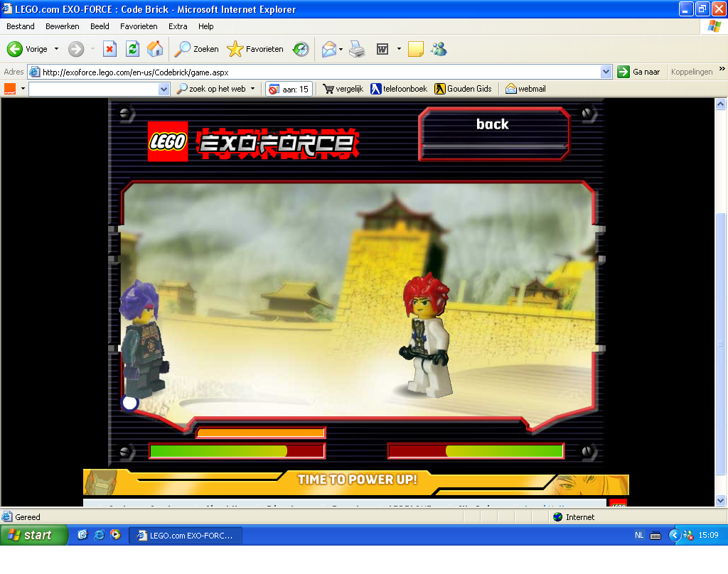Click the back button in the game

(494, 134)
